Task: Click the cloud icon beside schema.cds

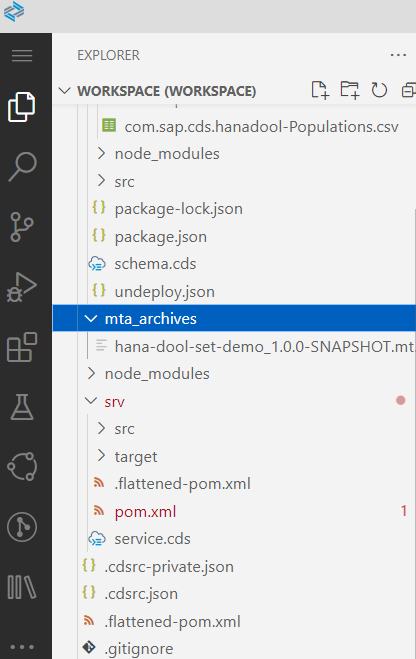Action: pyautogui.click(x=97, y=264)
